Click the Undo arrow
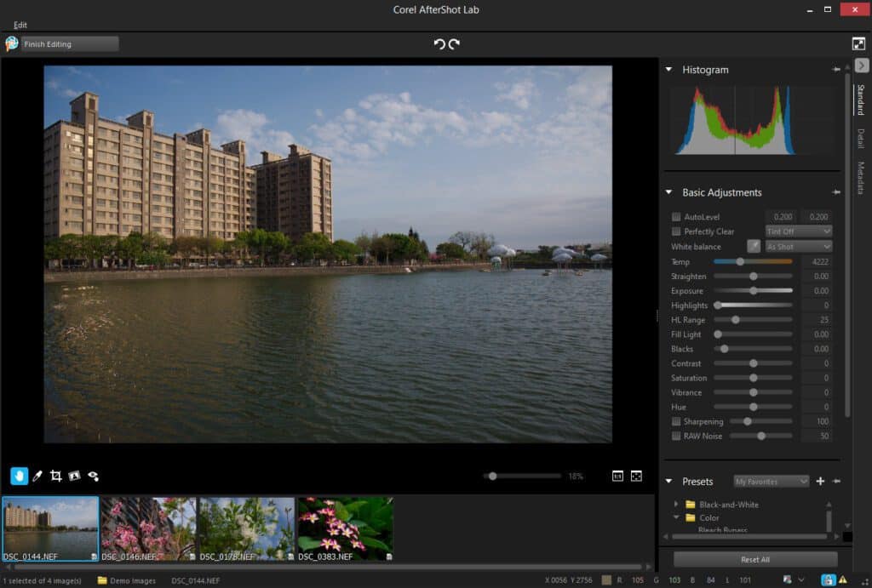Screen dimensions: 872x588 tap(439, 44)
